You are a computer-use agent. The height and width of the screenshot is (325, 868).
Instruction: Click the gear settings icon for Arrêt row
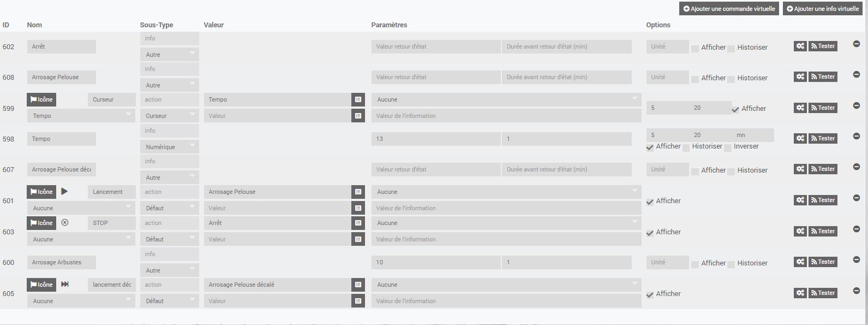(800, 46)
